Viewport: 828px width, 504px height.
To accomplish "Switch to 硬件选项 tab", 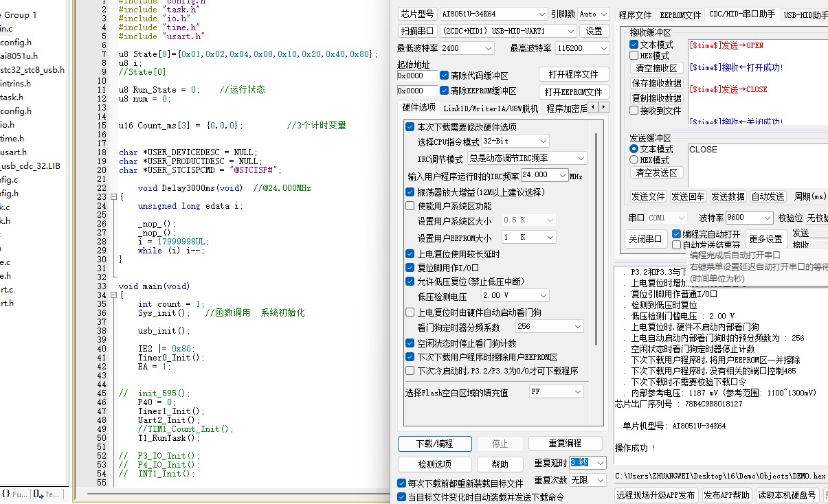I will pos(418,108).
